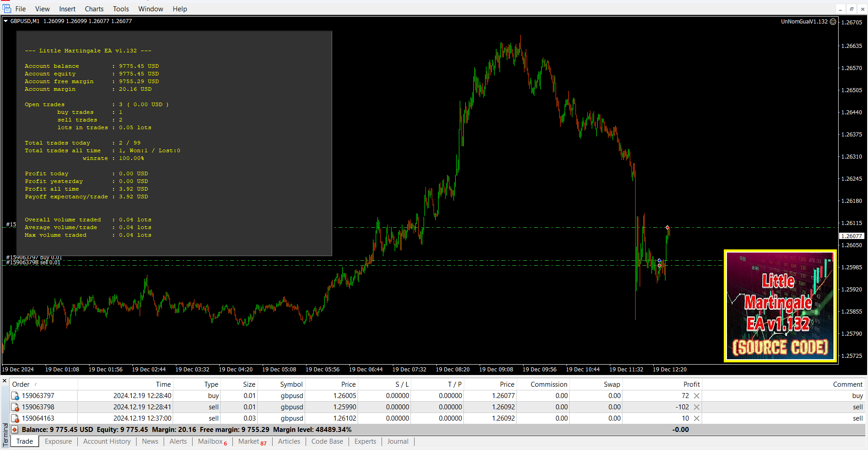Click the sell order 159063798 icon
Viewport: 868px width, 450px height.
[15, 407]
